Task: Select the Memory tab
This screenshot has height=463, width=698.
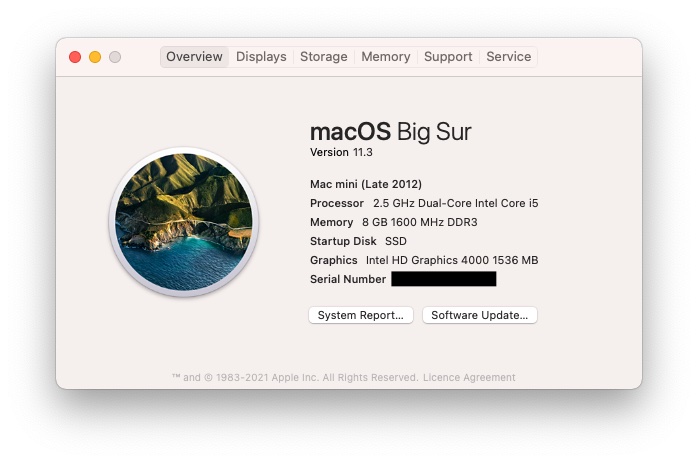Action: pyautogui.click(x=386, y=57)
